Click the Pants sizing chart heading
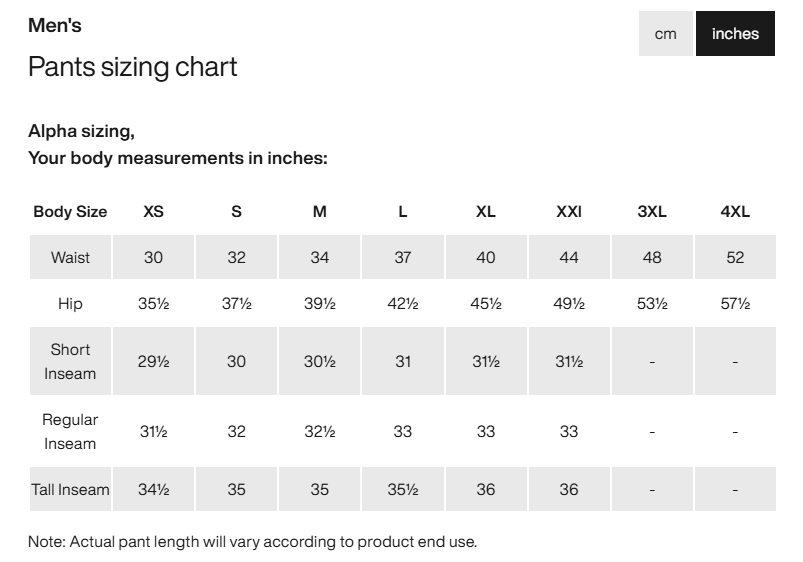The width and height of the screenshot is (803, 562). 132,67
